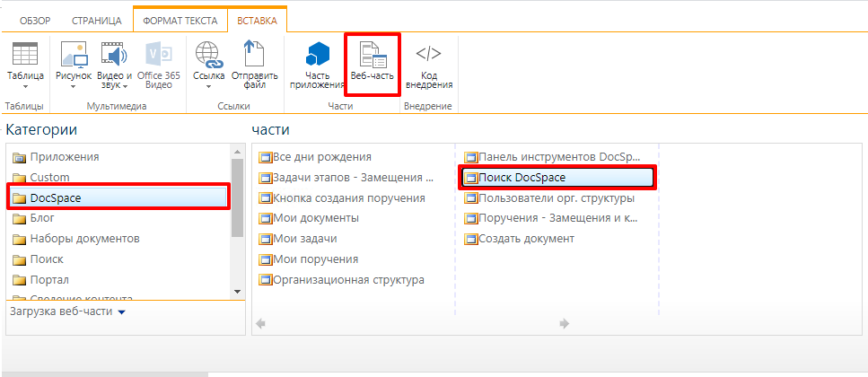
Task: Click the Организационная структура part icon
Action: click(x=266, y=280)
